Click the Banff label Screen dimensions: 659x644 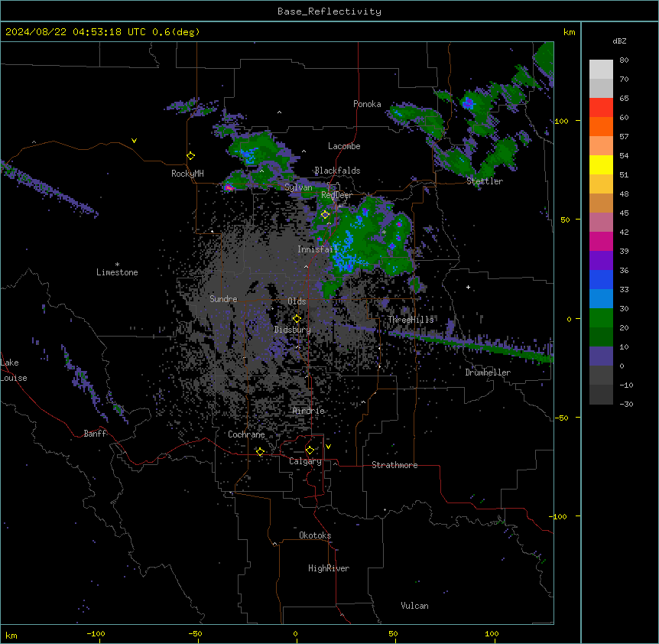point(96,434)
